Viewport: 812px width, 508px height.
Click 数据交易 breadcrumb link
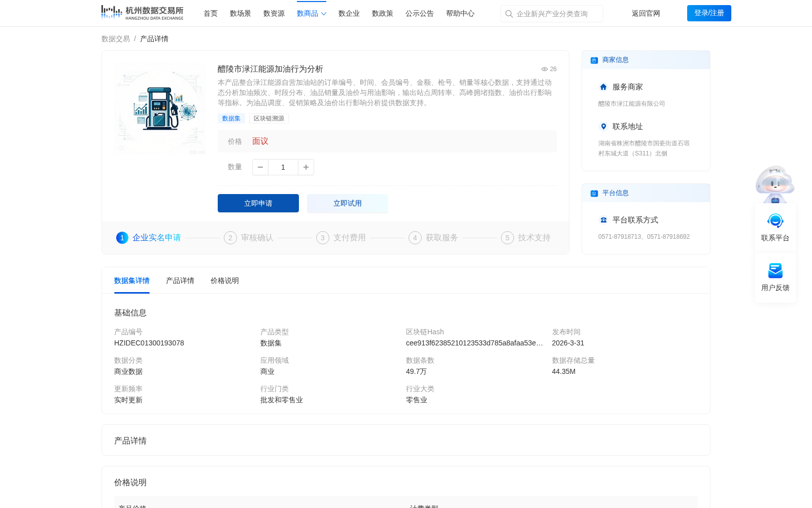tap(116, 39)
